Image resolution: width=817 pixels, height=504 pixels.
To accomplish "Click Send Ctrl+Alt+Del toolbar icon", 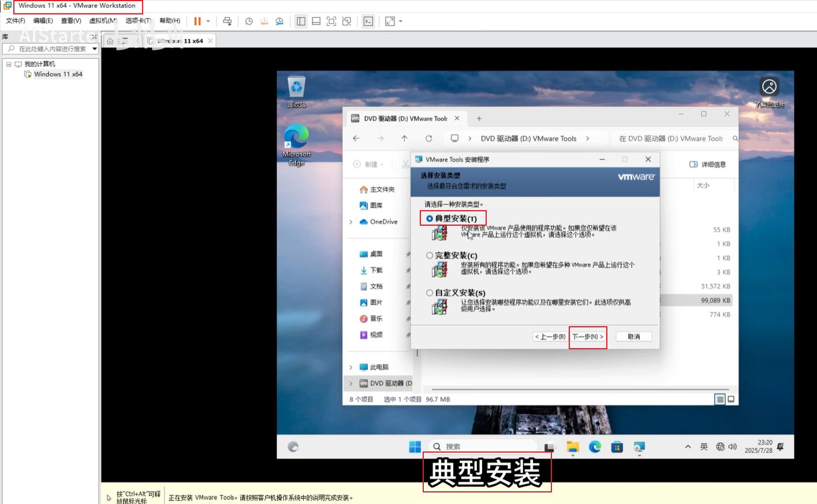I will pyautogui.click(x=227, y=21).
